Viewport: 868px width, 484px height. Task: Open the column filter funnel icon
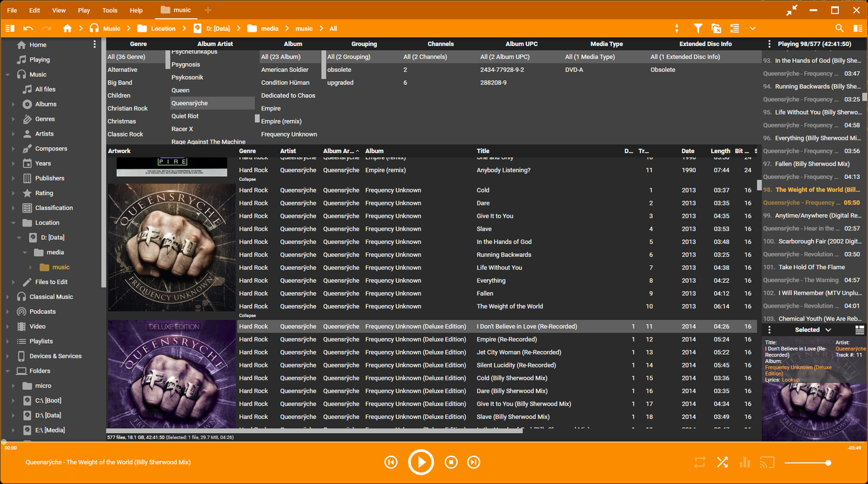(697, 28)
